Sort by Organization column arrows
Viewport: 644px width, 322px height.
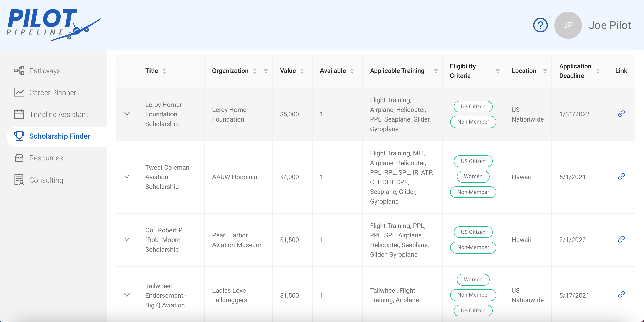pyautogui.click(x=255, y=71)
